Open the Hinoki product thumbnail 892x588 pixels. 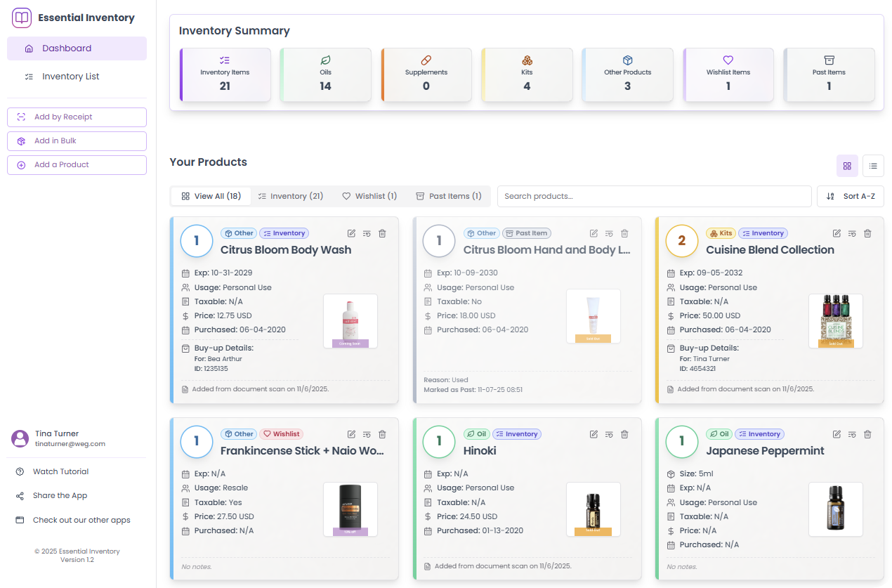[x=593, y=509]
